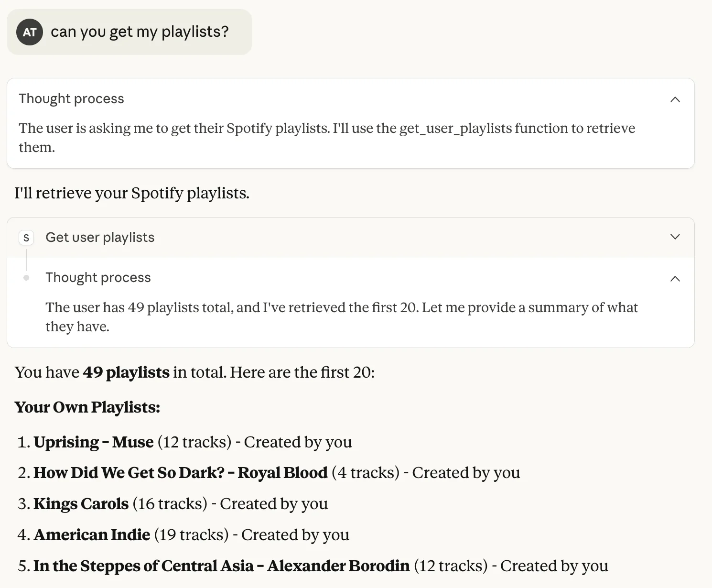This screenshot has width=712, height=588.
Task: Click the top Thought process header label
Action: pyautogui.click(x=71, y=99)
